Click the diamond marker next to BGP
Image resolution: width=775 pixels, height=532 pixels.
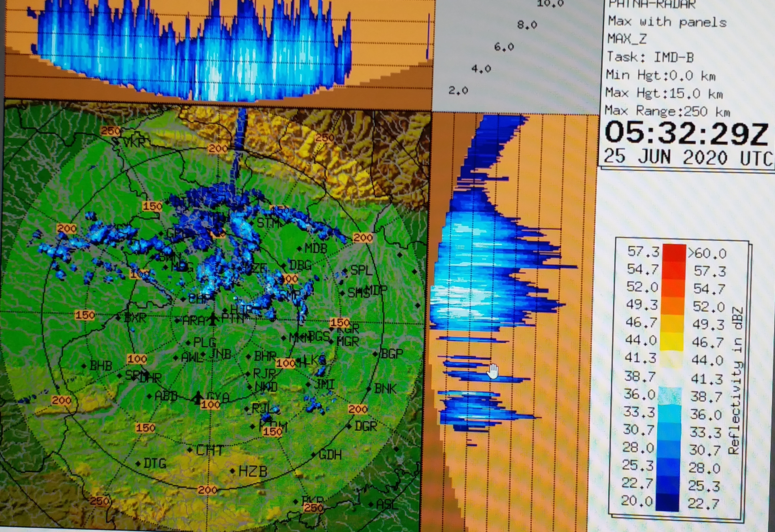375,354
